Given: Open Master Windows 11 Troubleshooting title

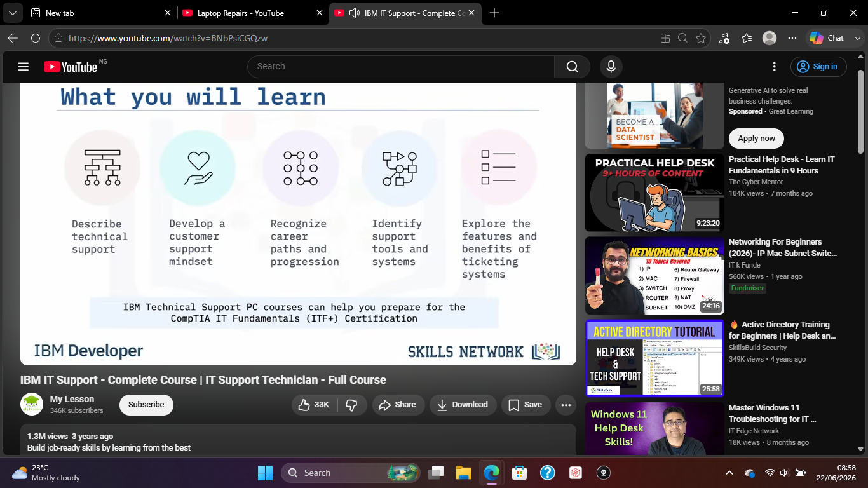Looking at the screenshot, I should [773, 414].
